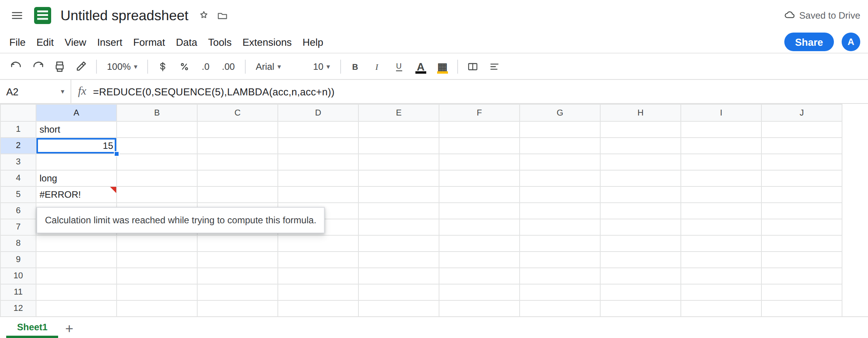Toggle bold formatting
868x338 pixels.
pyautogui.click(x=355, y=67)
